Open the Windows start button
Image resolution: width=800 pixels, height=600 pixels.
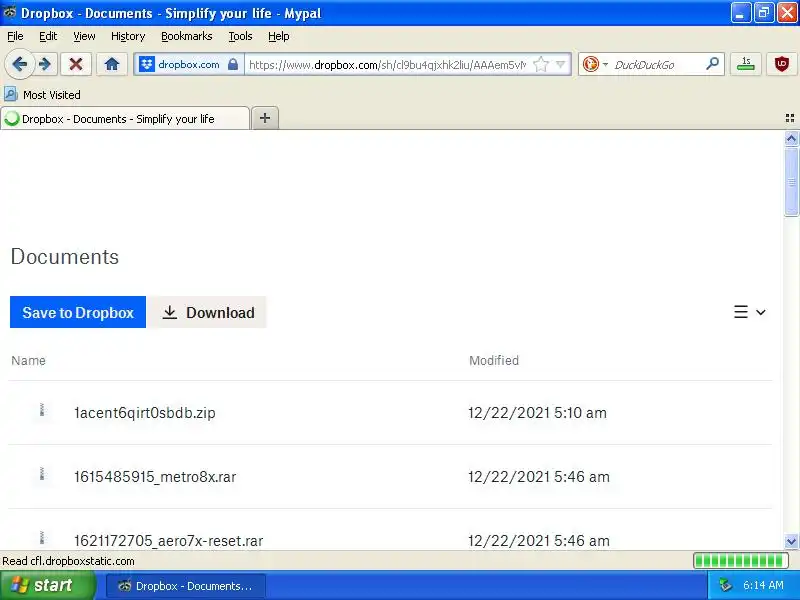(x=47, y=585)
